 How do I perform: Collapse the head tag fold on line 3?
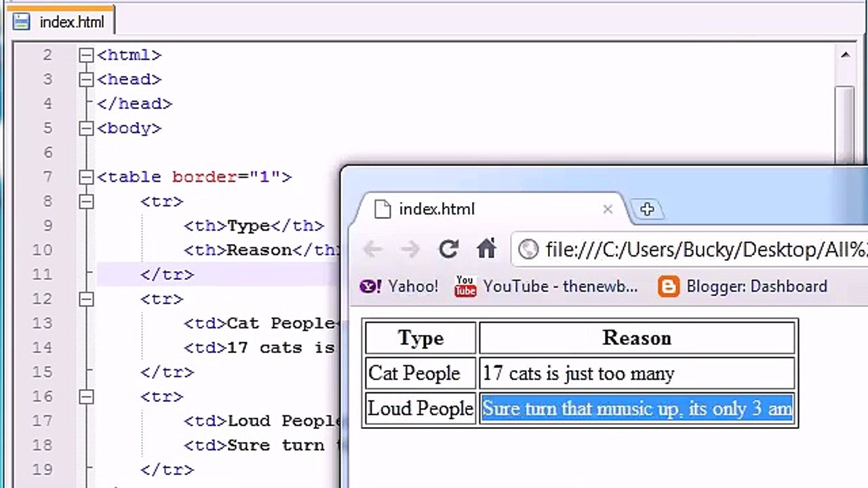pos(86,79)
